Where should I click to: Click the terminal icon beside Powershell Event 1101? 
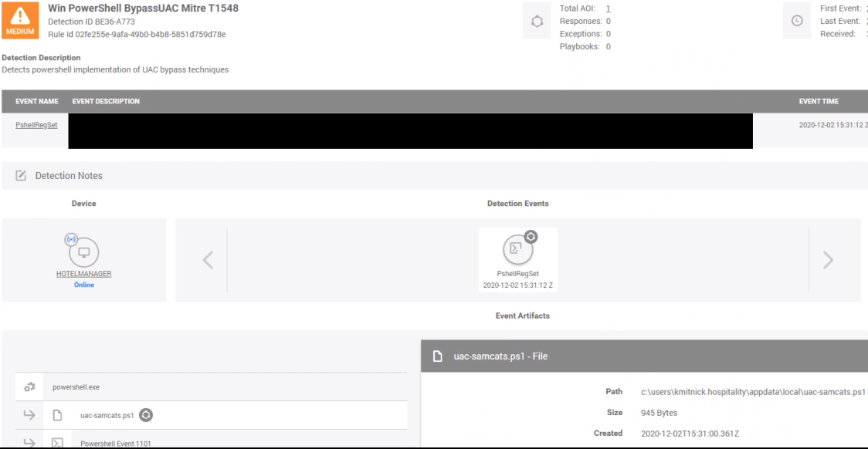coord(57,443)
